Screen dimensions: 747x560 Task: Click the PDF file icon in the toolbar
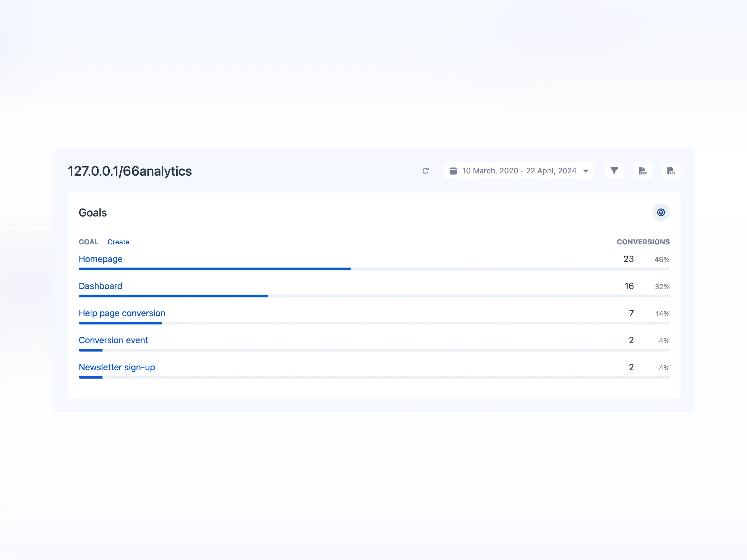(671, 171)
